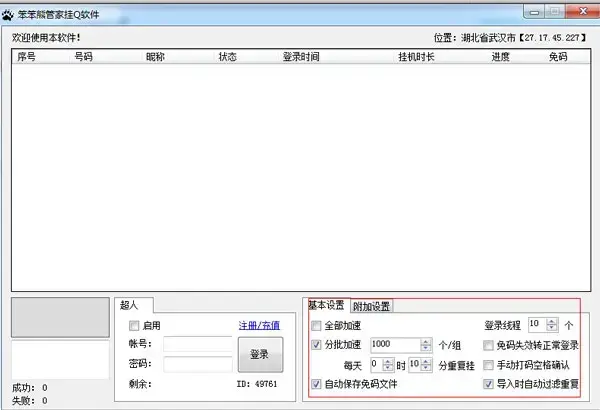This screenshot has height=410, width=600.
Task: Decrease the minute (分重复挂) stepper
Action: click(x=426, y=368)
